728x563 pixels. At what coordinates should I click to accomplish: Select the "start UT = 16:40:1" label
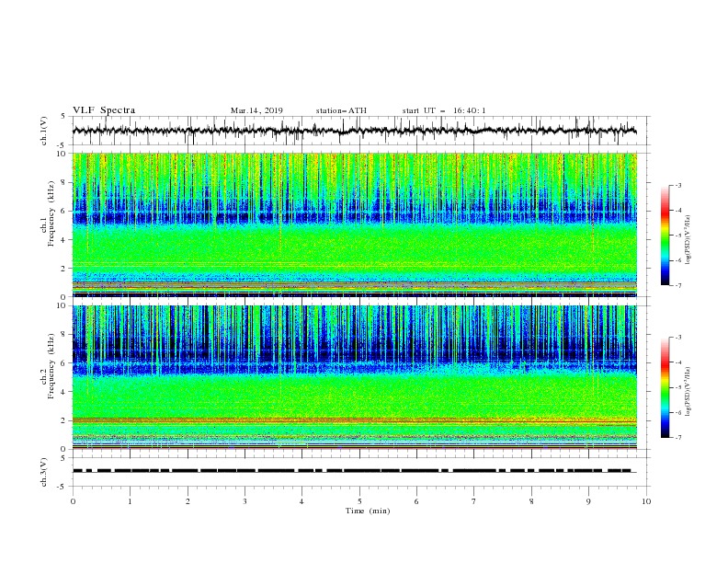coord(444,110)
